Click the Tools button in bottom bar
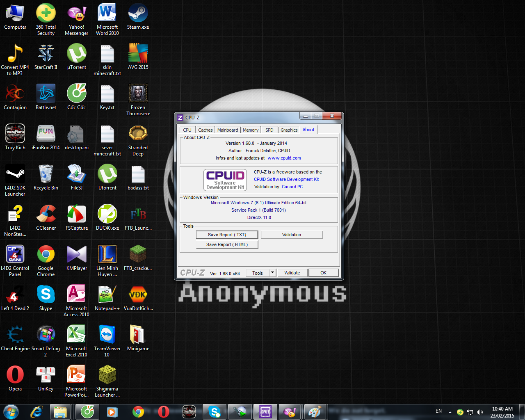Screen dimensions: 525x420 pos(258,273)
